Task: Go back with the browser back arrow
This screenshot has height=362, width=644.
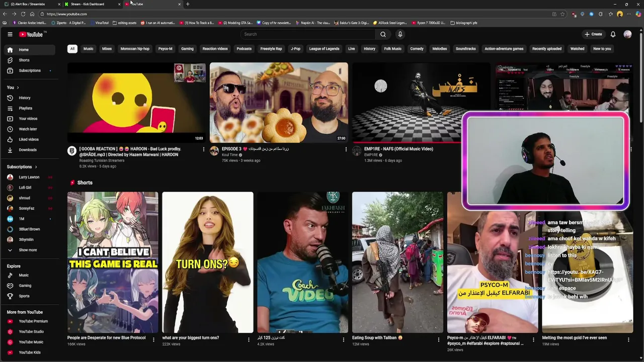Action: coord(5,14)
